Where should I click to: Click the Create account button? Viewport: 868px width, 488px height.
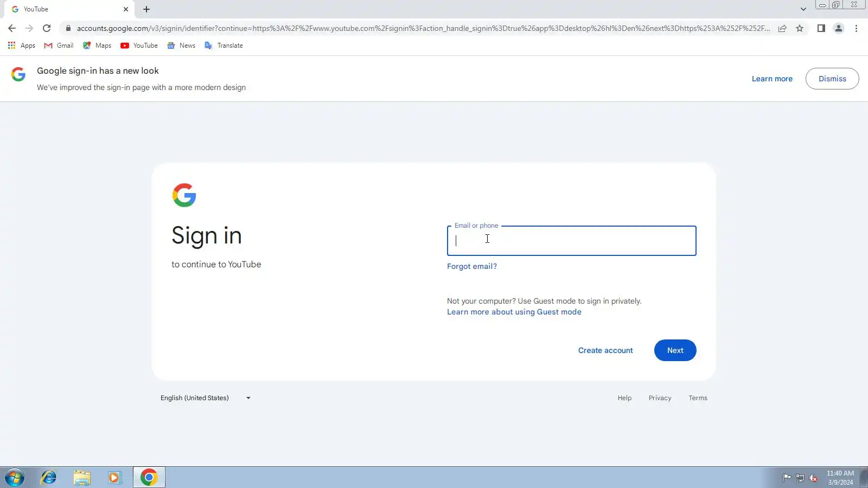click(x=605, y=350)
